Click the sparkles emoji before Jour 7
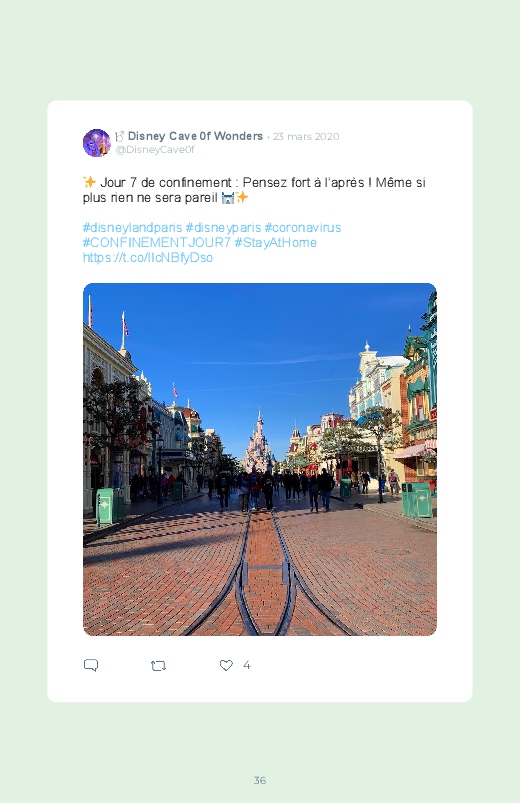Viewport: 520px width, 803px height. (x=89, y=182)
